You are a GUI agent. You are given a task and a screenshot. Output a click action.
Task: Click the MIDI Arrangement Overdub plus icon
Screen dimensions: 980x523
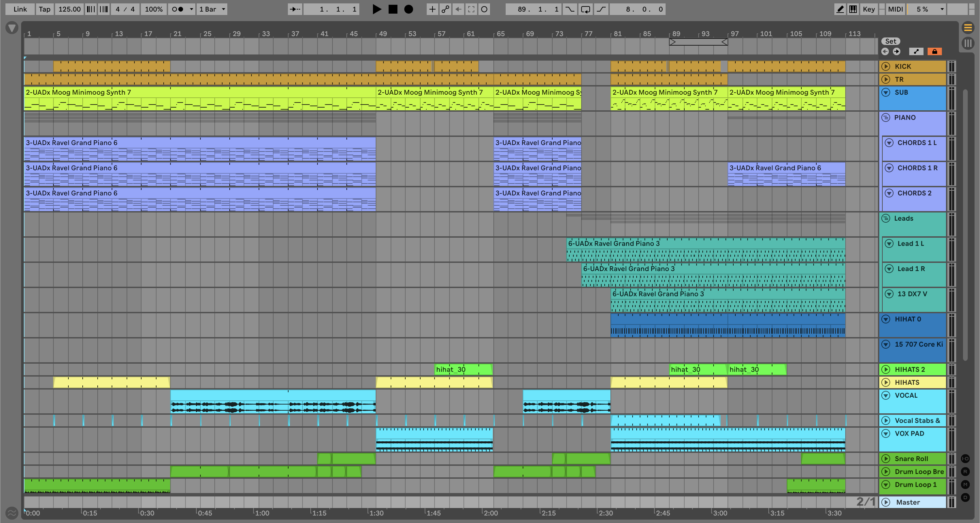pyautogui.click(x=432, y=9)
